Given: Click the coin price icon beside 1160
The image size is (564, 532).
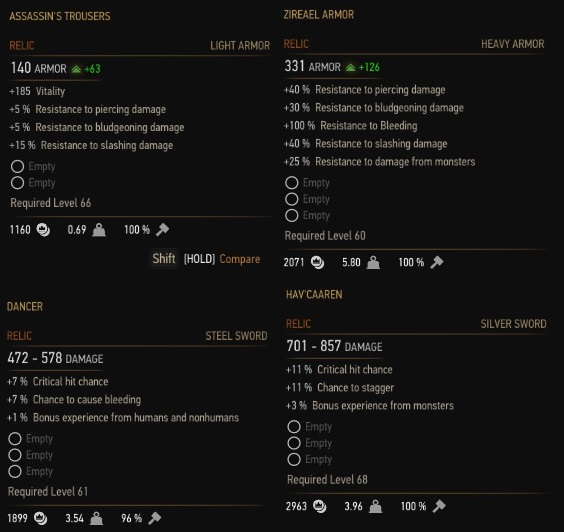Looking at the screenshot, I should tap(43, 230).
